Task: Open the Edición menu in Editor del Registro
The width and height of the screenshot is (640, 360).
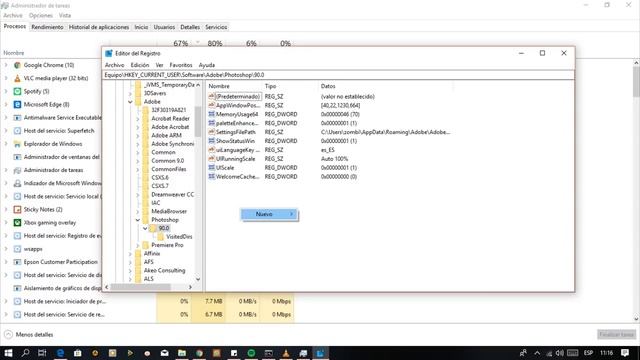Action: [140, 65]
